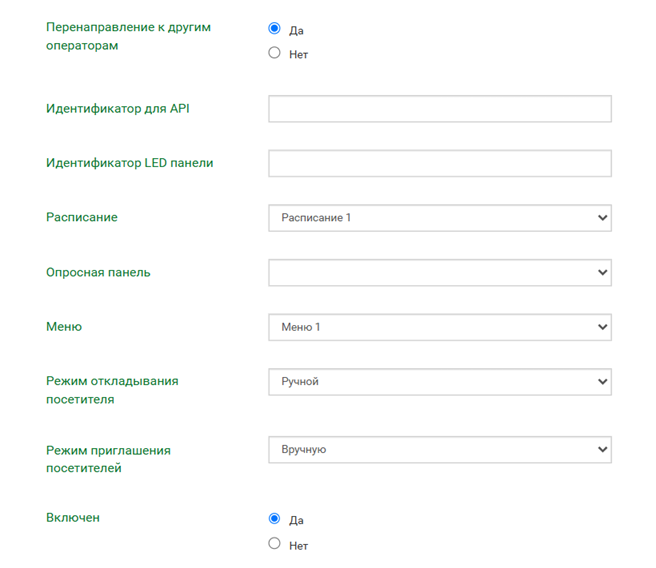Expand the empty Опросная панель dropdown
This screenshot has height=568, width=656.
pos(439,272)
